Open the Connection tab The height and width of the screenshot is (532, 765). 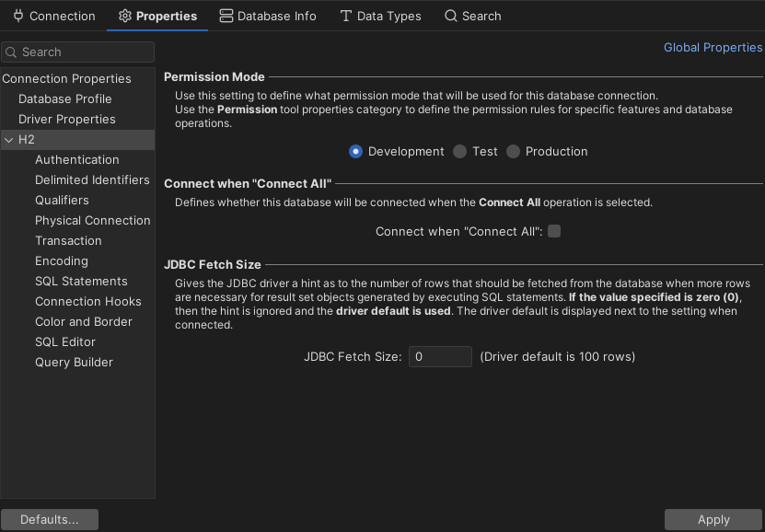53,16
